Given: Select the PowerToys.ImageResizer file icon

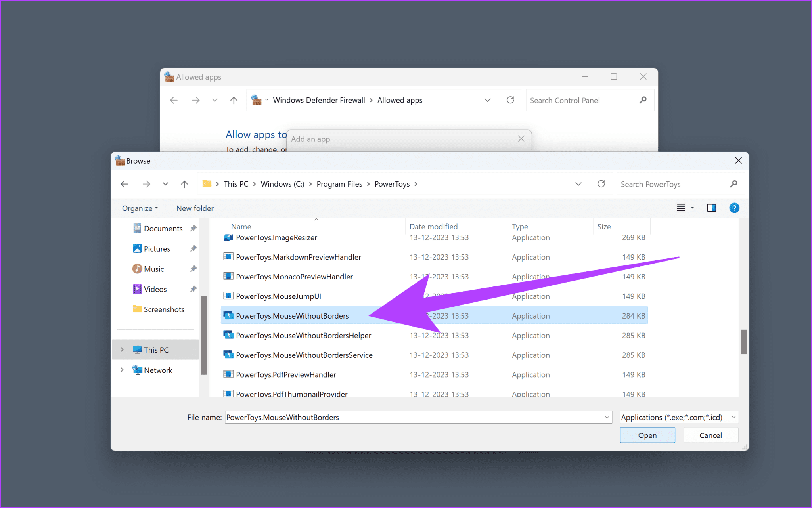Looking at the screenshot, I should (228, 237).
